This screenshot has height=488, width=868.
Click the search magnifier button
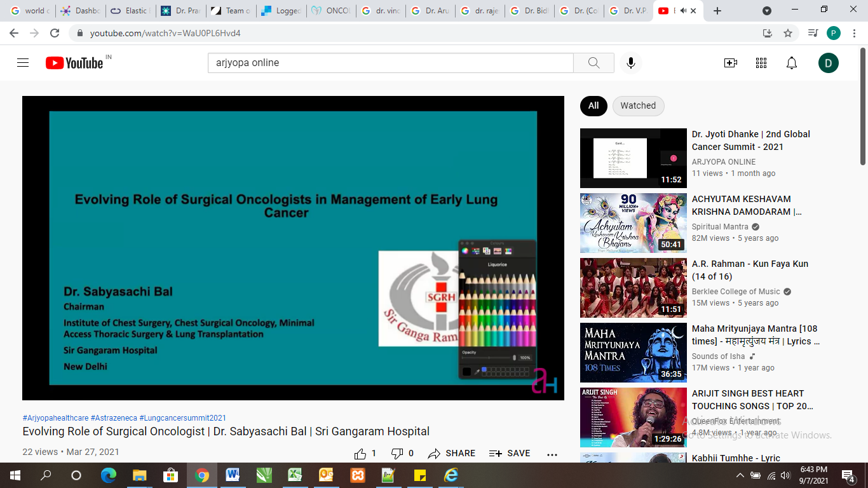(593, 63)
